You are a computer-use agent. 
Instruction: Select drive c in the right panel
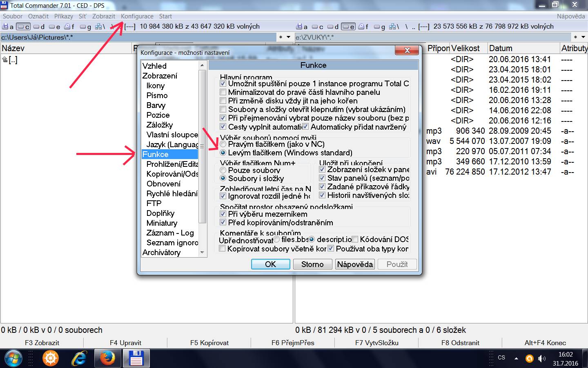tap(317, 27)
